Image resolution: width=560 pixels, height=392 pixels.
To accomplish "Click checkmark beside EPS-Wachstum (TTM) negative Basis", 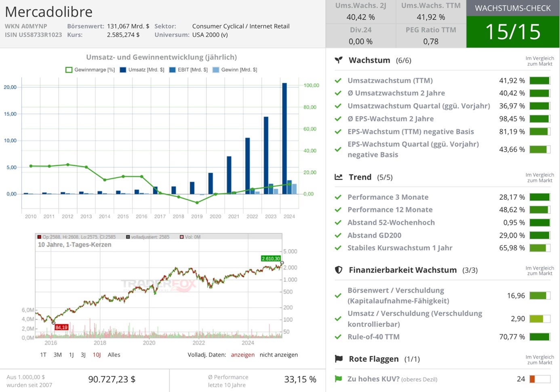I will (x=338, y=131).
